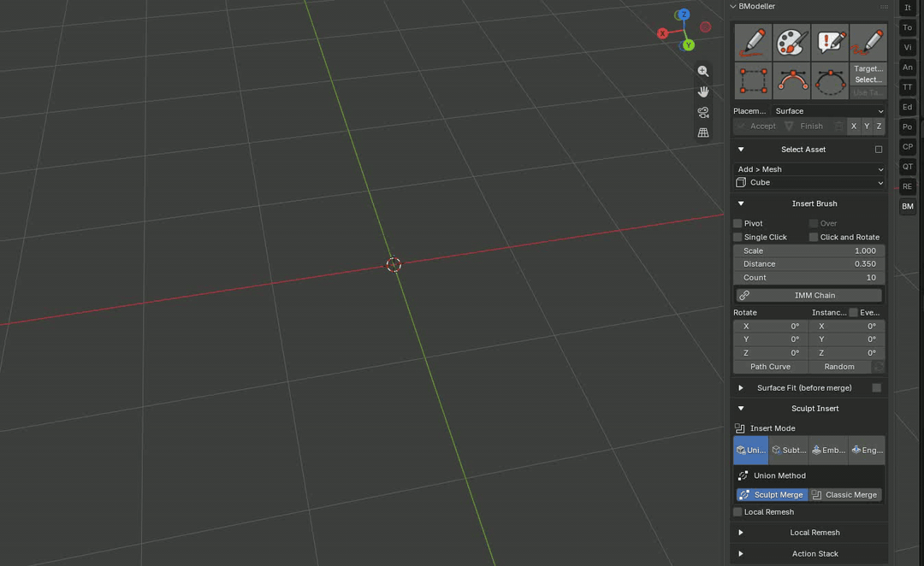Click the Instance Z angle field

coord(847,353)
